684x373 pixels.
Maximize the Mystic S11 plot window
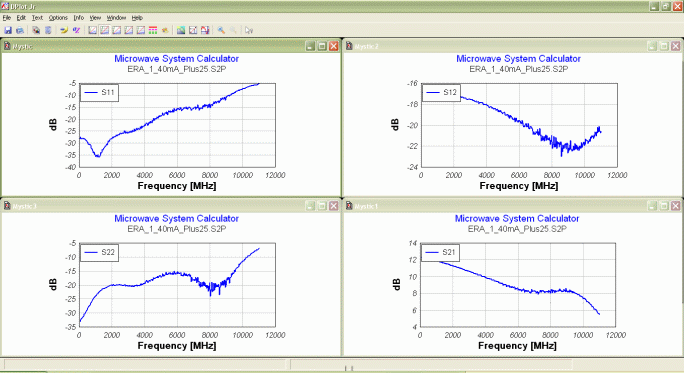(x=322, y=46)
